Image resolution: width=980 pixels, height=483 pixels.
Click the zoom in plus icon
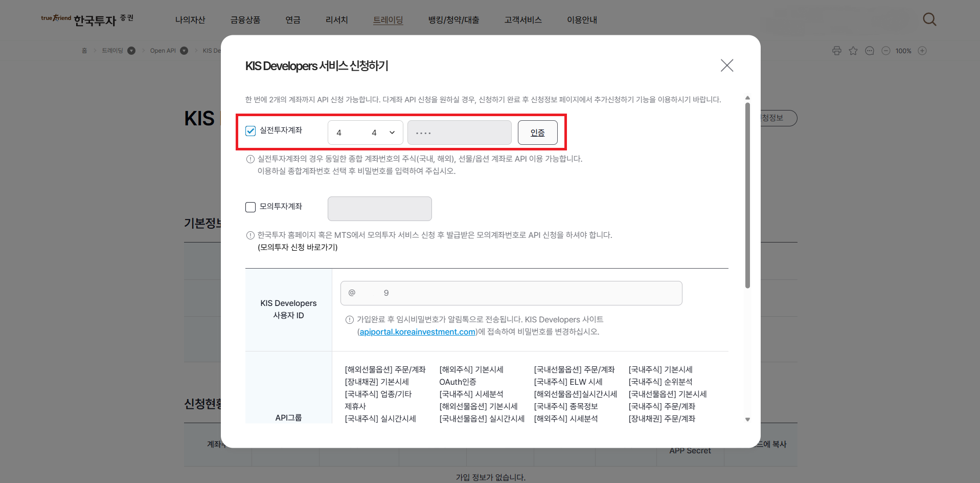(x=922, y=51)
